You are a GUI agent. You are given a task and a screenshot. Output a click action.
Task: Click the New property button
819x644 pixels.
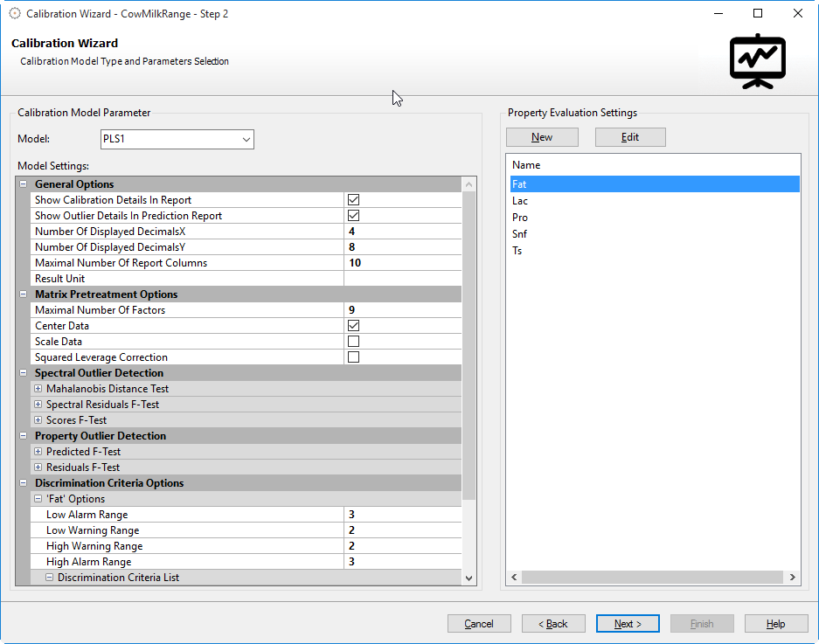542,137
